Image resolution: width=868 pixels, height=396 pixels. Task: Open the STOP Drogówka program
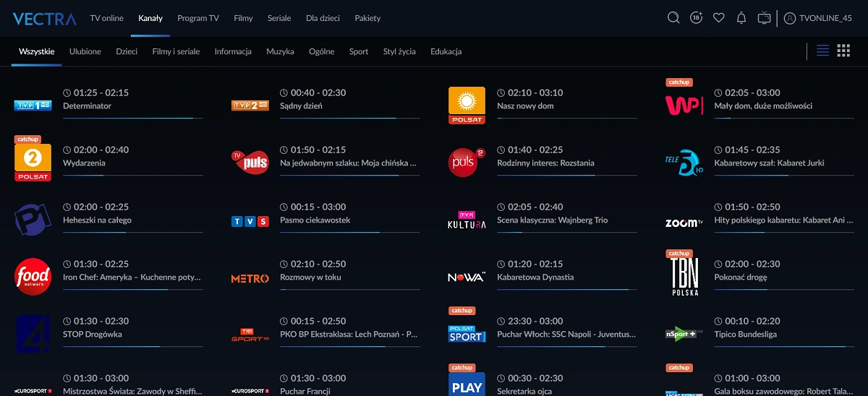tap(93, 335)
